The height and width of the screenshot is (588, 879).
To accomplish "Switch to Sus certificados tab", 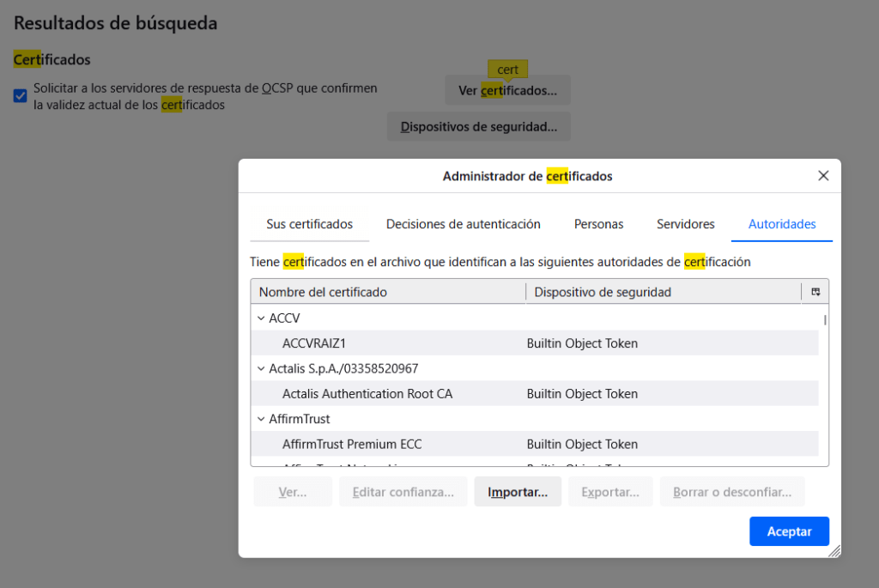I will [x=309, y=224].
